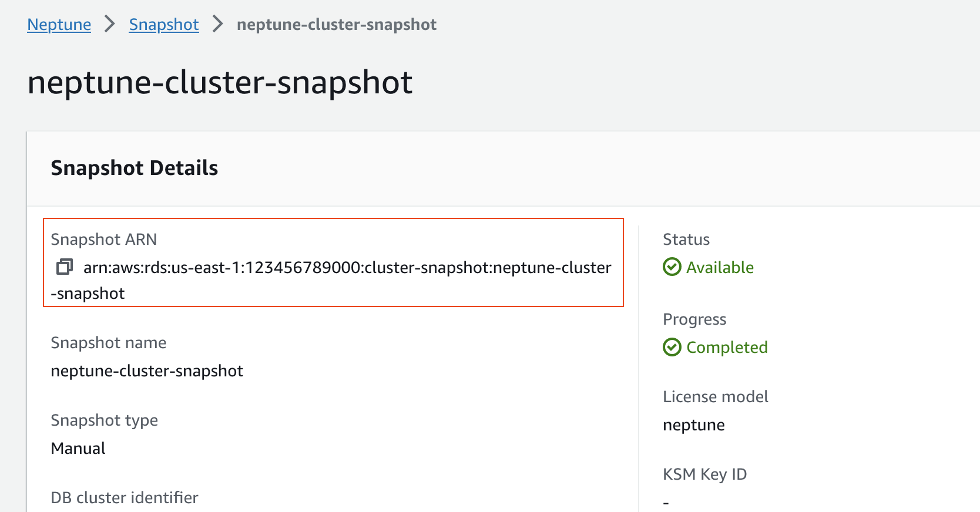This screenshot has height=512, width=980.
Task: Click the Manual snapshot type text
Action: click(78, 448)
